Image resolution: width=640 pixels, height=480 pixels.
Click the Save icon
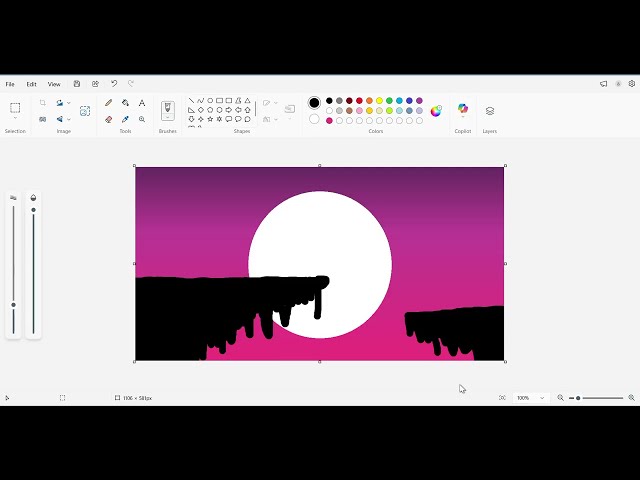77,84
